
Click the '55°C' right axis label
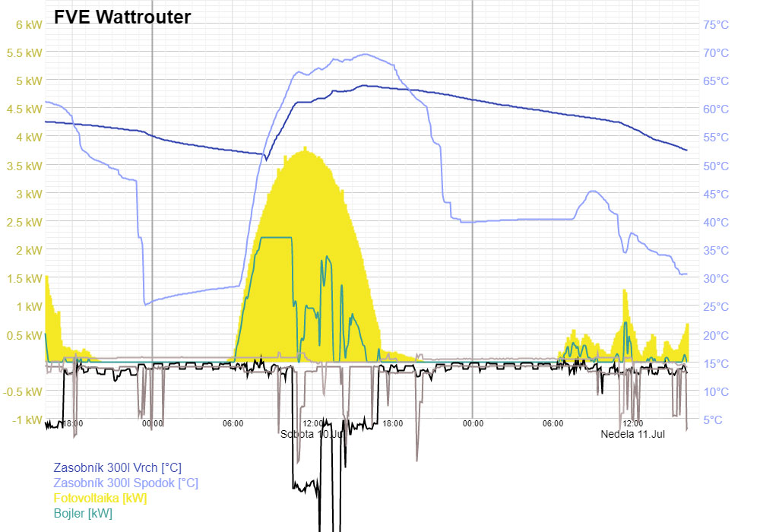[x=716, y=137]
